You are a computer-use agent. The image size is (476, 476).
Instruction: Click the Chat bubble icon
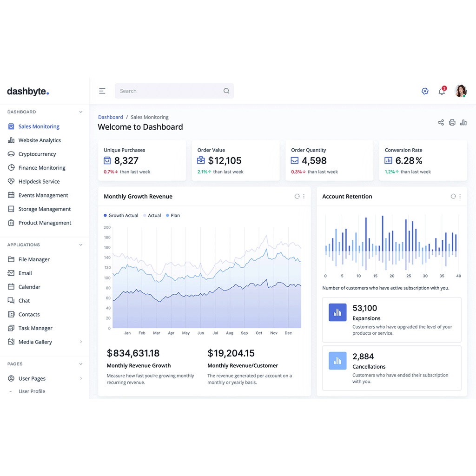[x=11, y=301]
